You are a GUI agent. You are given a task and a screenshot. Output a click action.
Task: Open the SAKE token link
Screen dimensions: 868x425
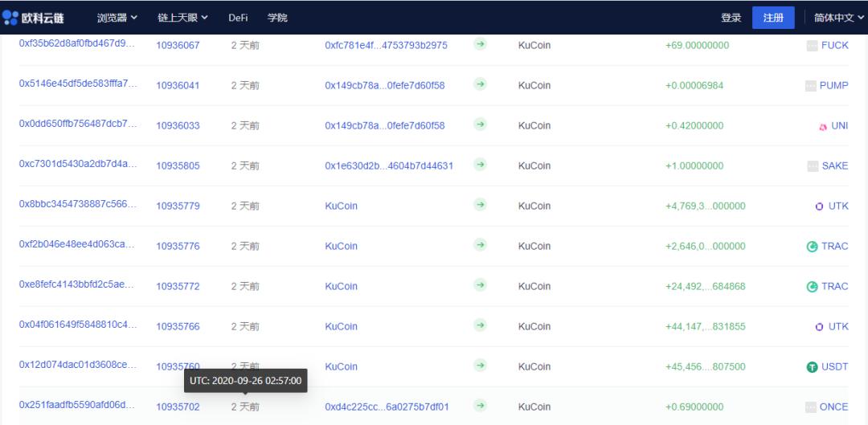pos(835,166)
